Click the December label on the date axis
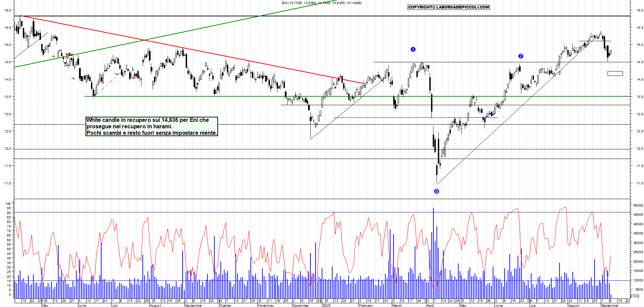644x307 pixels. [301, 305]
